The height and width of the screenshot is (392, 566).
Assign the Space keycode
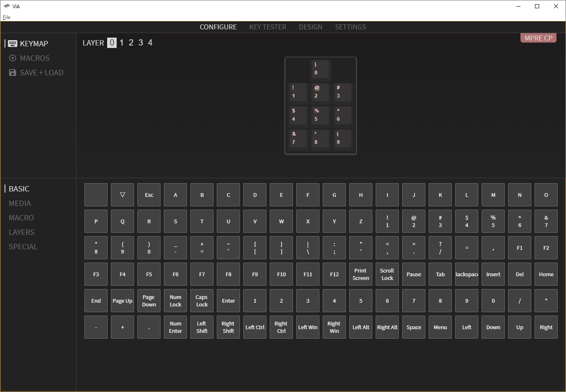coord(414,327)
